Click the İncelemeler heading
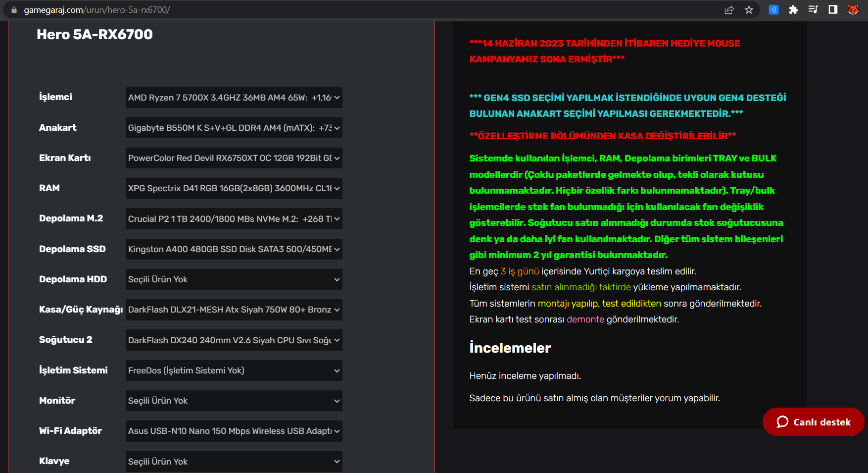Image resolution: width=868 pixels, height=473 pixels. [x=510, y=348]
